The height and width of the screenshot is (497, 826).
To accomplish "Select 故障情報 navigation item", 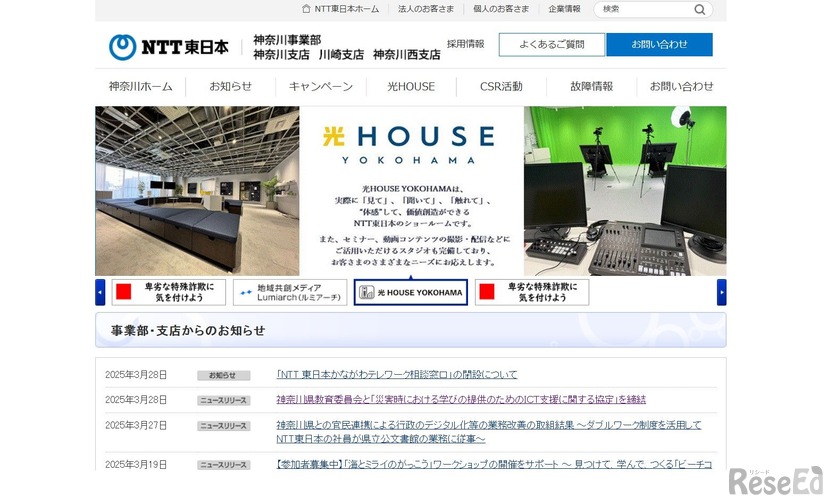I will coord(592,86).
